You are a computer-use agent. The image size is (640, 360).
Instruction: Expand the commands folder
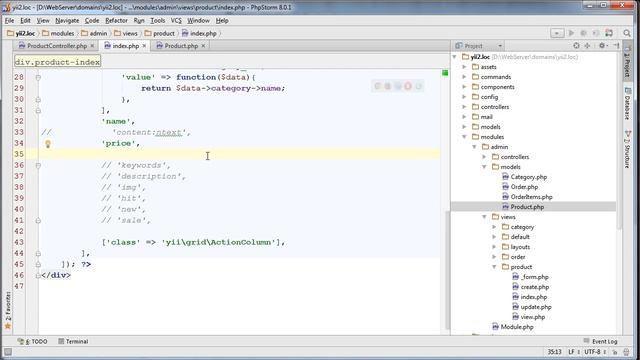coord(464,77)
